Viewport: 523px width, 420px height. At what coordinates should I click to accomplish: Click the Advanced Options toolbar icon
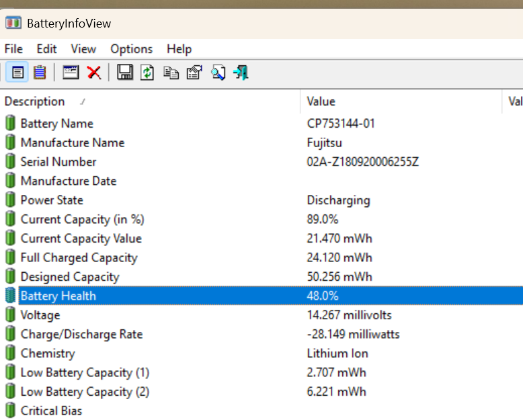[x=194, y=73]
